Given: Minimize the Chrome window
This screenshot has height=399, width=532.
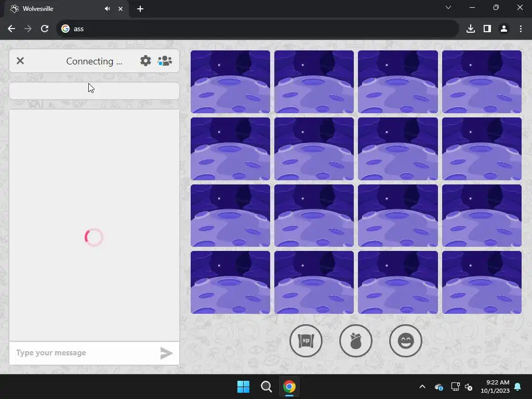Looking at the screenshot, I should click(x=472, y=7).
